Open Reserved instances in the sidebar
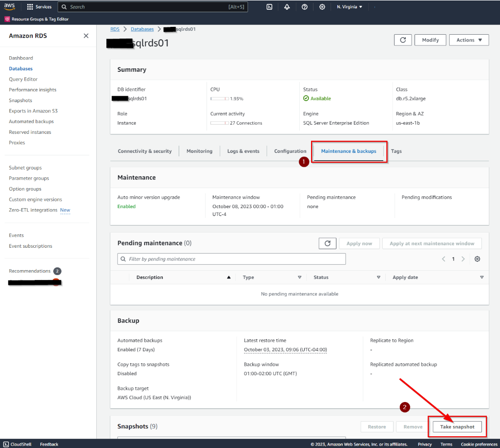The image size is (500, 448). point(30,132)
